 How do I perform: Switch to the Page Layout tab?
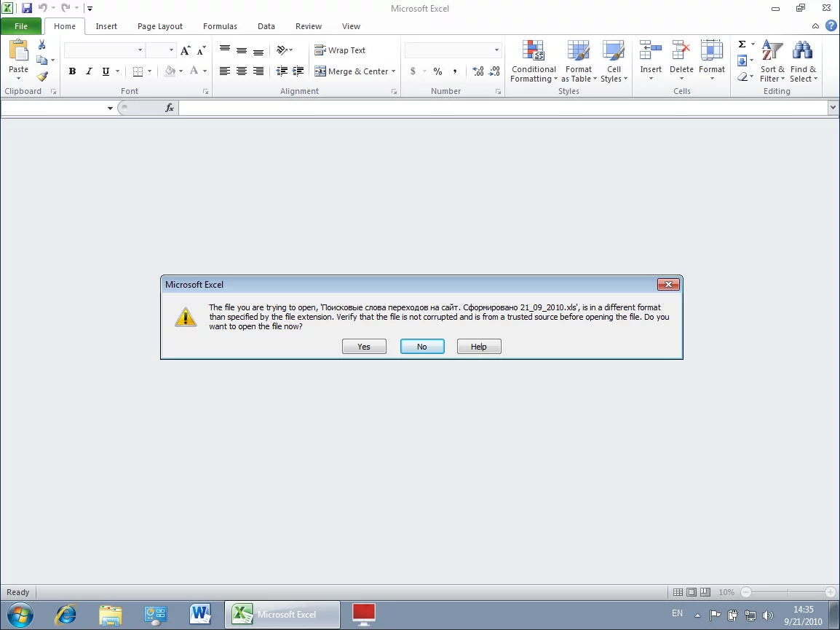point(159,26)
